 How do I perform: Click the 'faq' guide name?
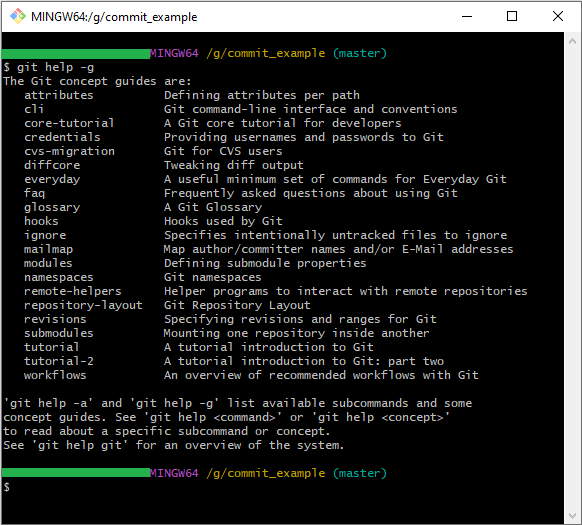pos(35,193)
